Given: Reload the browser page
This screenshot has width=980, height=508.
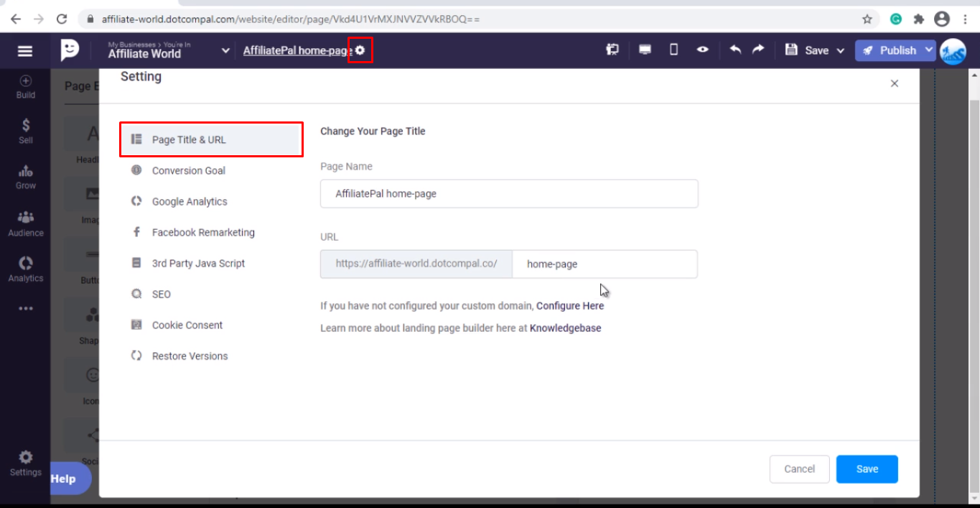Looking at the screenshot, I should 62,19.
